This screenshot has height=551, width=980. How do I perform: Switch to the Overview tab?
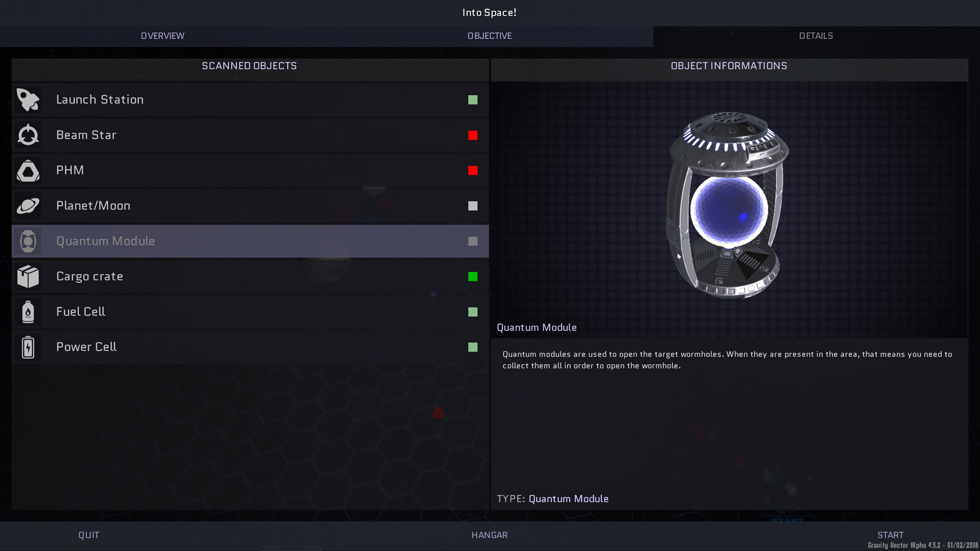[163, 36]
